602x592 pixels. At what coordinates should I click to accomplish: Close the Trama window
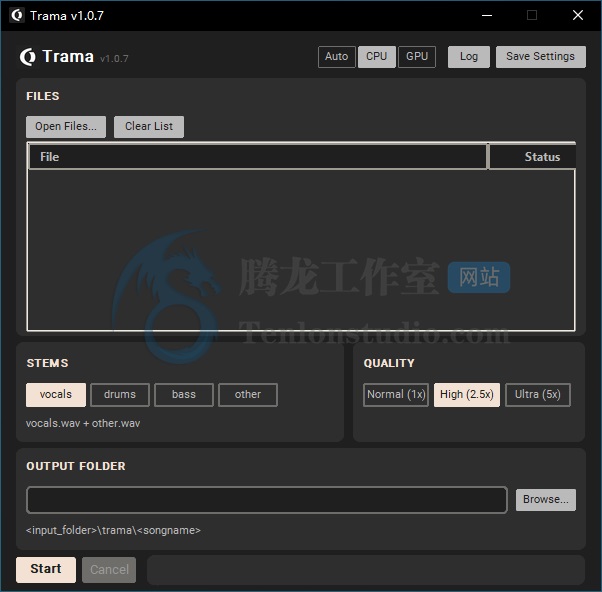577,15
